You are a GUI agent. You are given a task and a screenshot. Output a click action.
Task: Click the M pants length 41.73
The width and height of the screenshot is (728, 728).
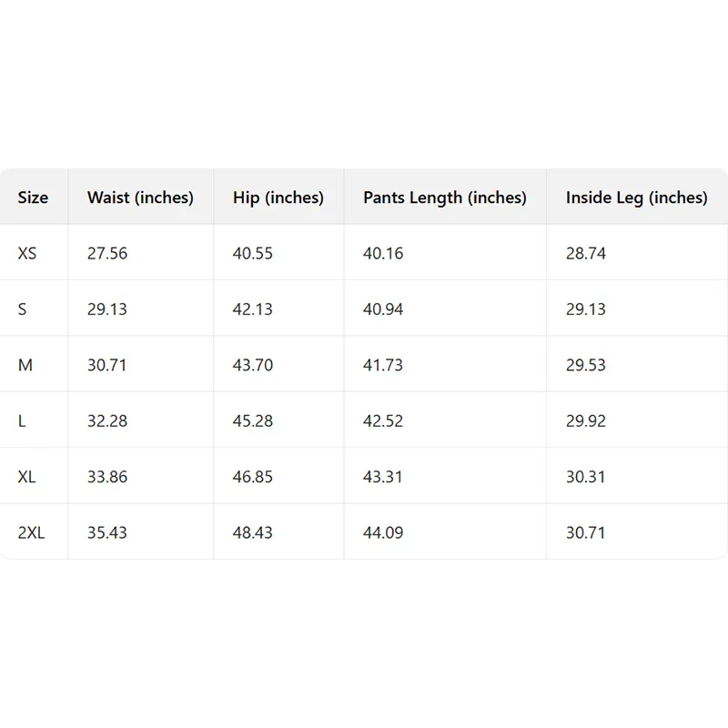pos(383,365)
